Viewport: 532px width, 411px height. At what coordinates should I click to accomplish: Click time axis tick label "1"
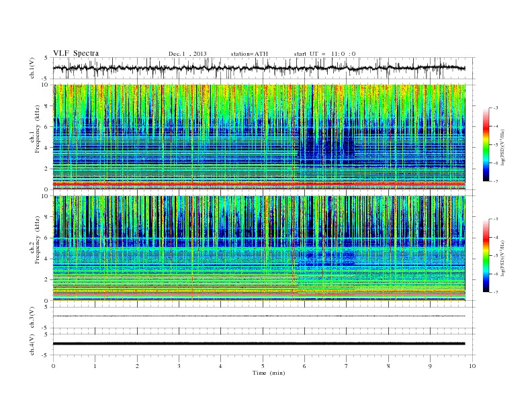click(95, 366)
